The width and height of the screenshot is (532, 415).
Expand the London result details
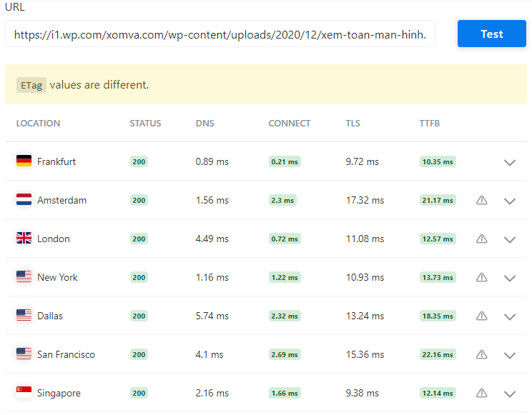[x=510, y=239]
